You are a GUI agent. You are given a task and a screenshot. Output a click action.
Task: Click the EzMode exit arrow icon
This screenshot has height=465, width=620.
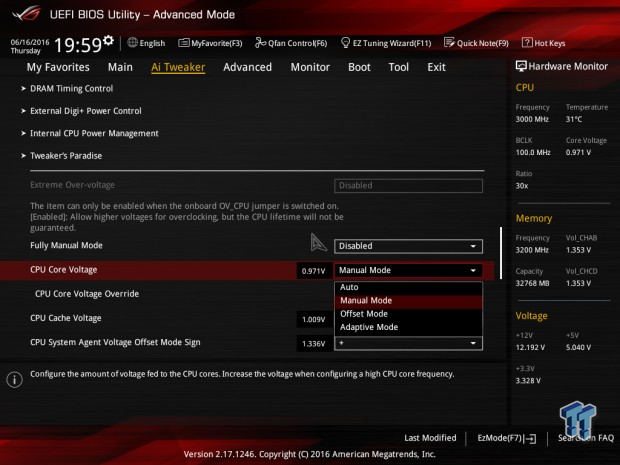pos(531,438)
